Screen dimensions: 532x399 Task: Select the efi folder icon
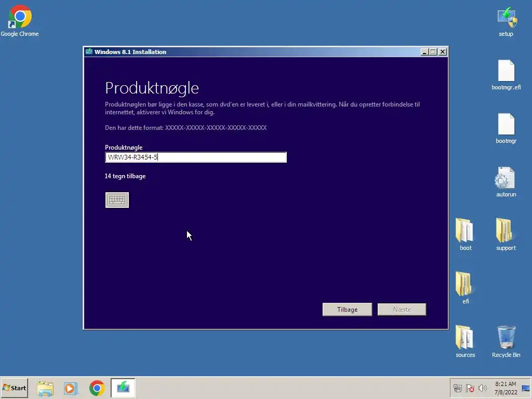pyautogui.click(x=465, y=288)
